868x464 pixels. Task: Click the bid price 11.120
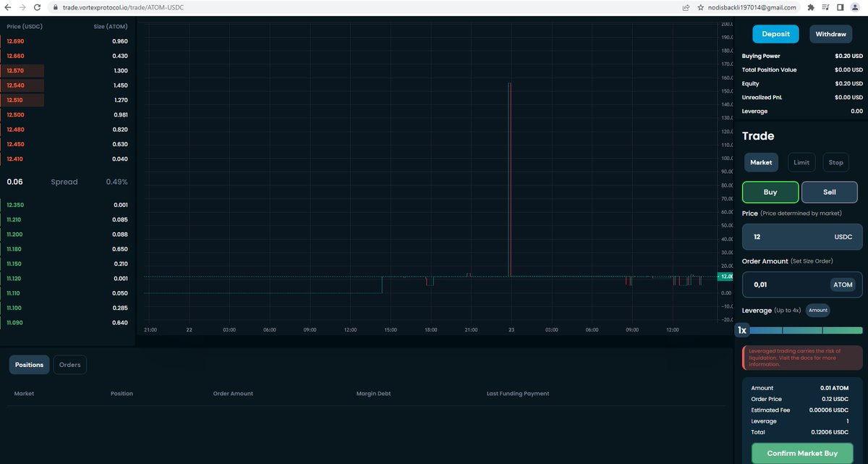pyautogui.click(x=14, y=279)
